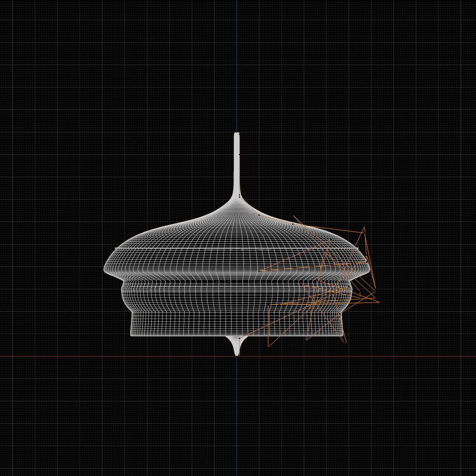Click the leftmost orange handle endpoint inside the mesh
This screenshot has width=476, height=476.
click(x=260, y=271)
